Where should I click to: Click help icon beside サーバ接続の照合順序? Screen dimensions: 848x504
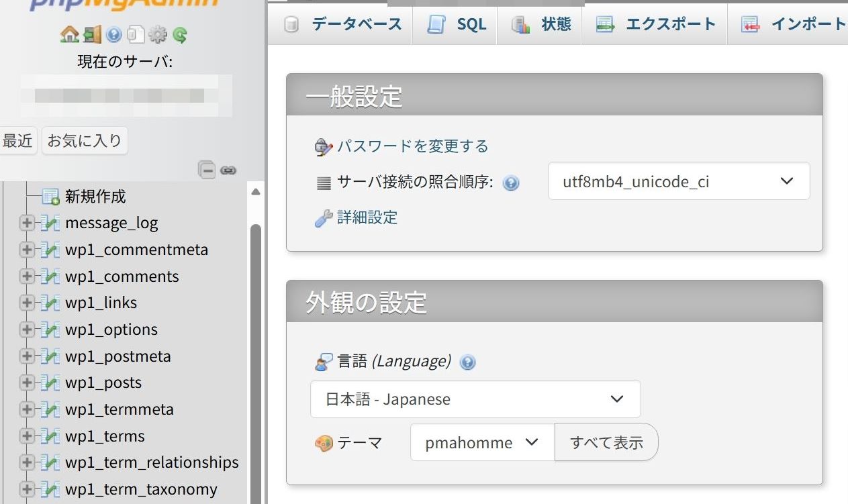(x=511, y=183)
